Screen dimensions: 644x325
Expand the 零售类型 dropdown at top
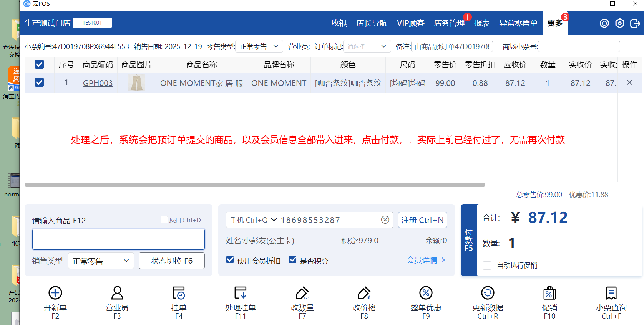click(259, 46)
